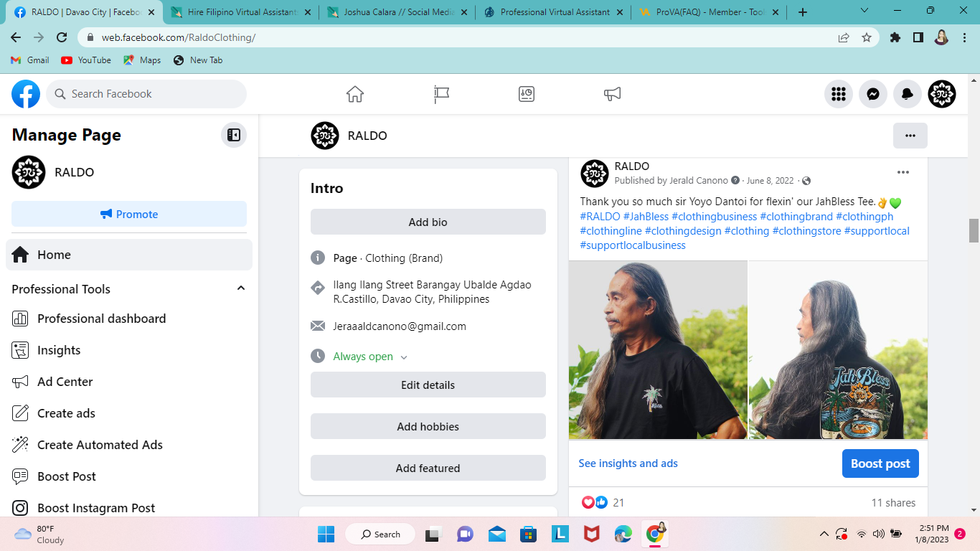This screenshot has height=551, width=980.
Task: Click the Boost post button
Action: pyautogui.click(x=880, y=463)
